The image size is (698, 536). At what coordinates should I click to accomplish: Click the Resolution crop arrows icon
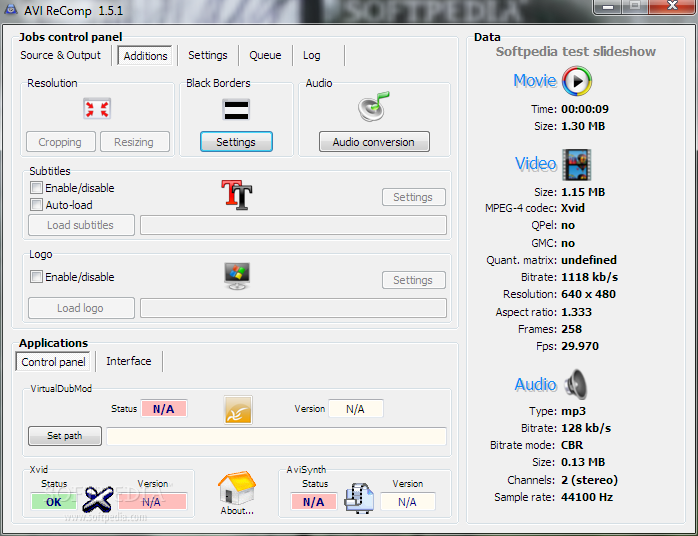tap(97, 109)
